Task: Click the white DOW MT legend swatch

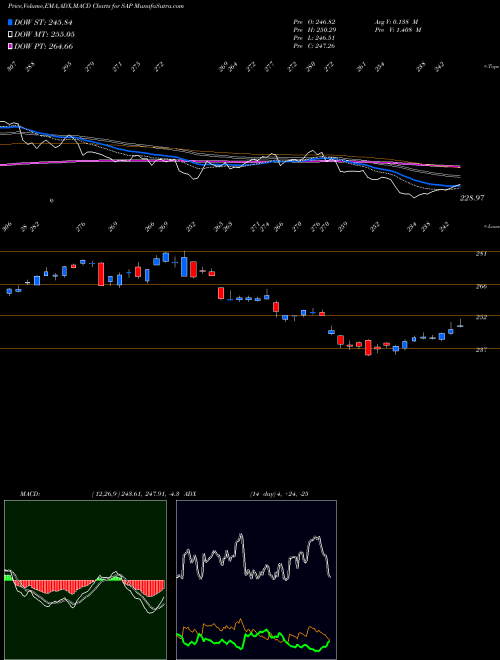Action: (x=10, y=35)
